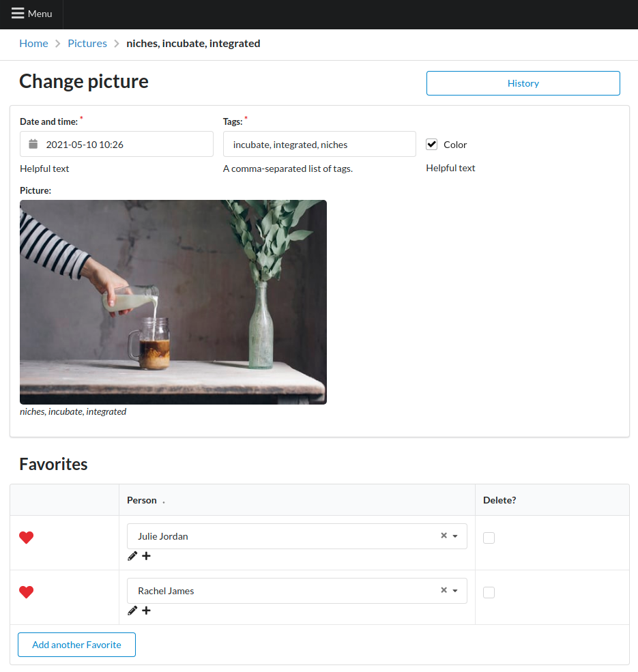This screenshot has width=638, height=672.
Task: Add new person via plus under Julie Jordan
Action: tap(146, 556)
